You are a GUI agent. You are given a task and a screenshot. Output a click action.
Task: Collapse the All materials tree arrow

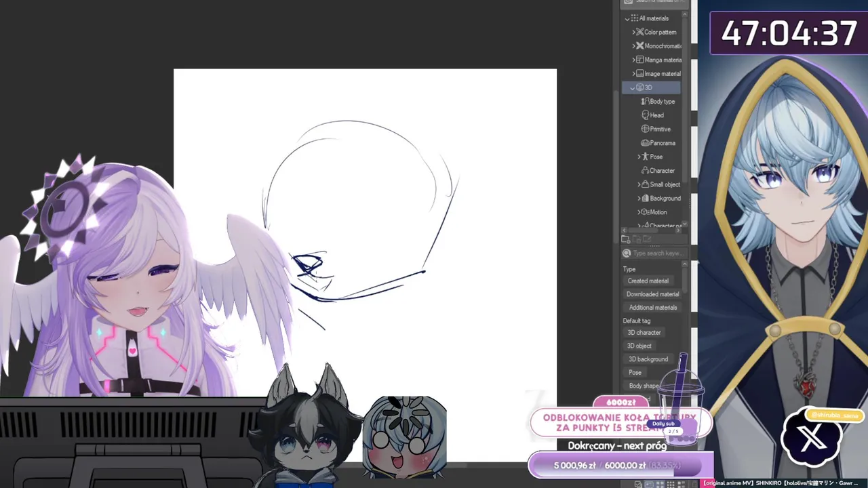627,19
